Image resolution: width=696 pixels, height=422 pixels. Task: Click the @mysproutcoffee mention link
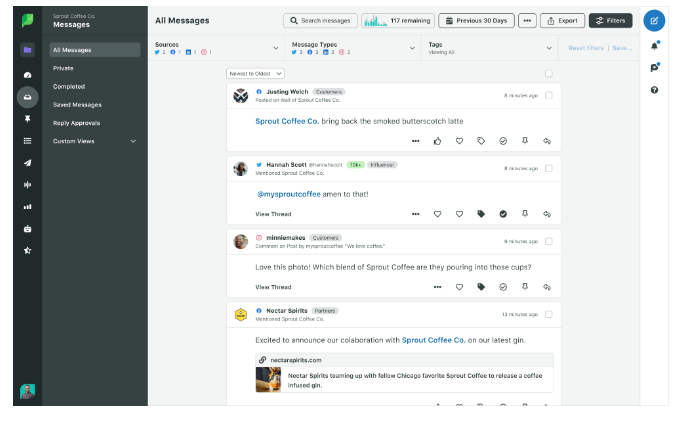pyautogui.click(x=289, y=194)
